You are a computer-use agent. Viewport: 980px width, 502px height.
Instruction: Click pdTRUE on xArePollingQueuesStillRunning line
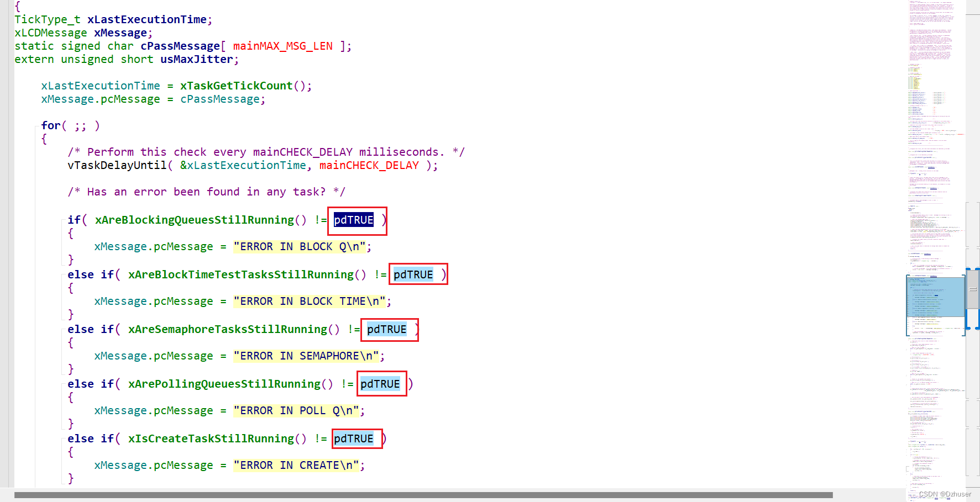(x=380, y=384)
